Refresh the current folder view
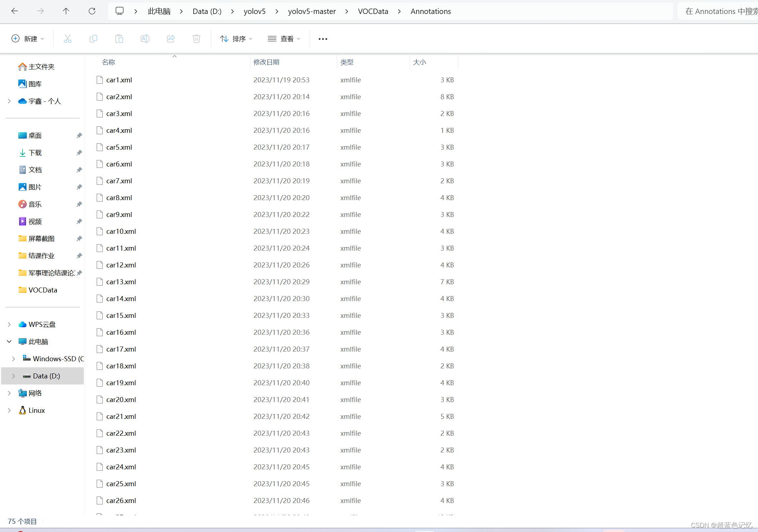Image resolution: width=758 pixels, height=532 pixels. pos(92,11)
